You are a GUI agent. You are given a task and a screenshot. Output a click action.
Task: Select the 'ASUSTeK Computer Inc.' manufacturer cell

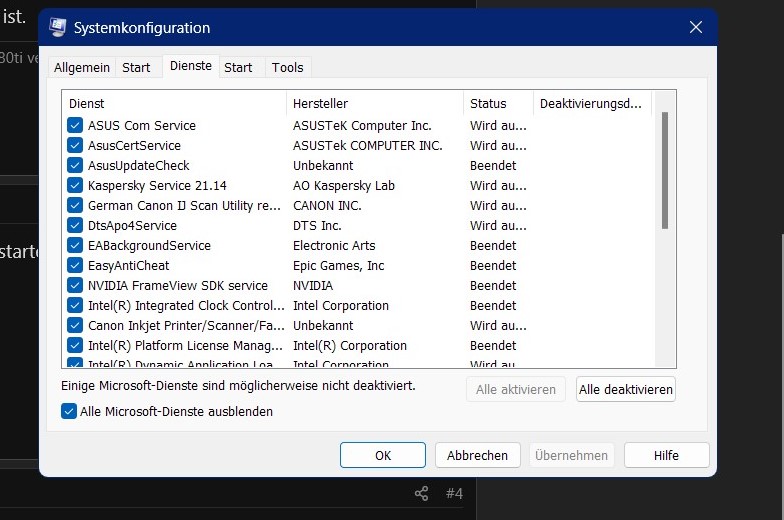click(x=362, y=126)
